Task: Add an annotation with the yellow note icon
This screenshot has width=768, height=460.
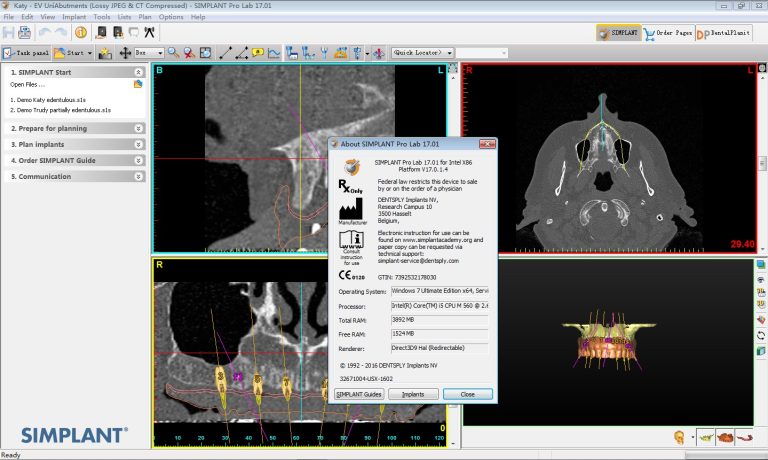Action: [x=258, y=53]
